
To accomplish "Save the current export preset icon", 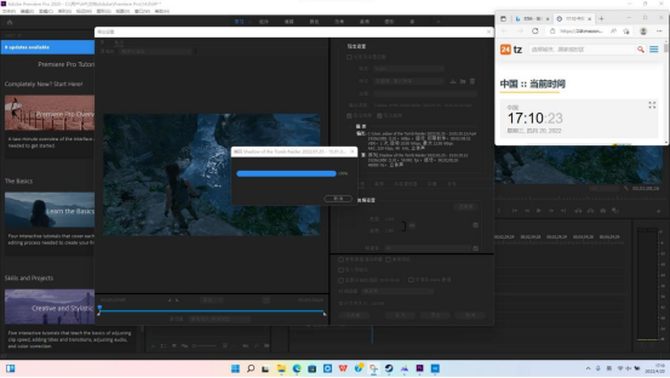I will click(453, 81).
